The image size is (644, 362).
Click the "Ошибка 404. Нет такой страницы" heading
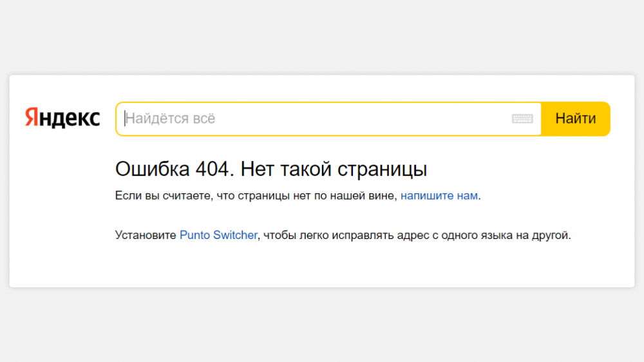[271, 169]
